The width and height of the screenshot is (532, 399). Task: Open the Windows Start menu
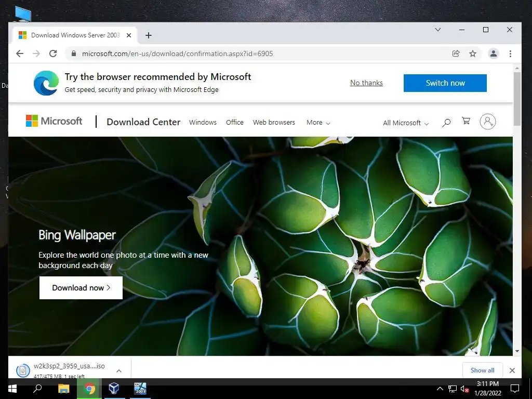click(12, 389)
